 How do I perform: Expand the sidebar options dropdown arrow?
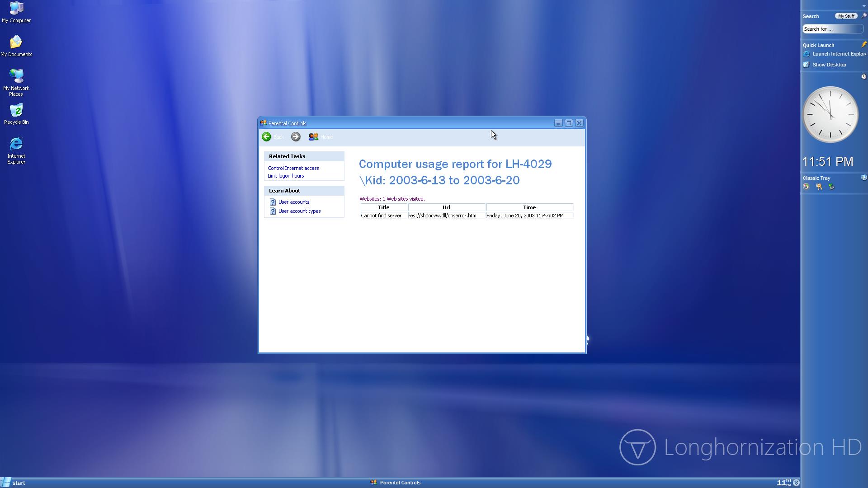pyautogui.click(x=863, y=6)
